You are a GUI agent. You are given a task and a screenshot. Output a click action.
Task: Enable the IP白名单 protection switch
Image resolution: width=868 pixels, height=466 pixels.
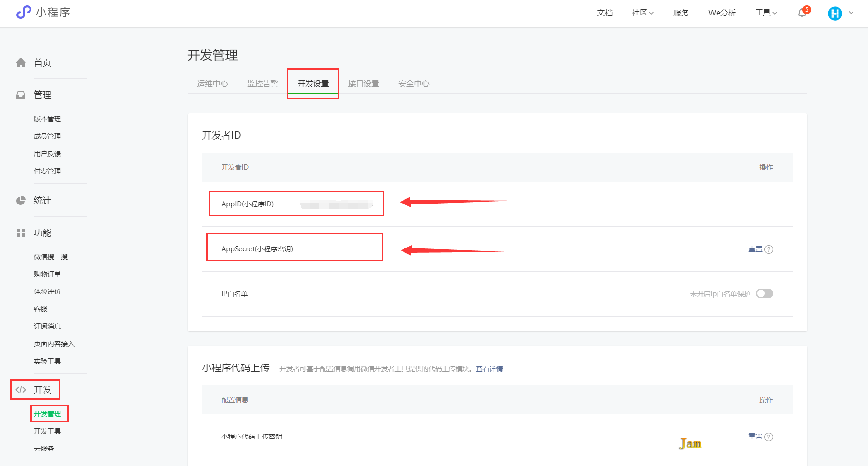pos(764,294)
